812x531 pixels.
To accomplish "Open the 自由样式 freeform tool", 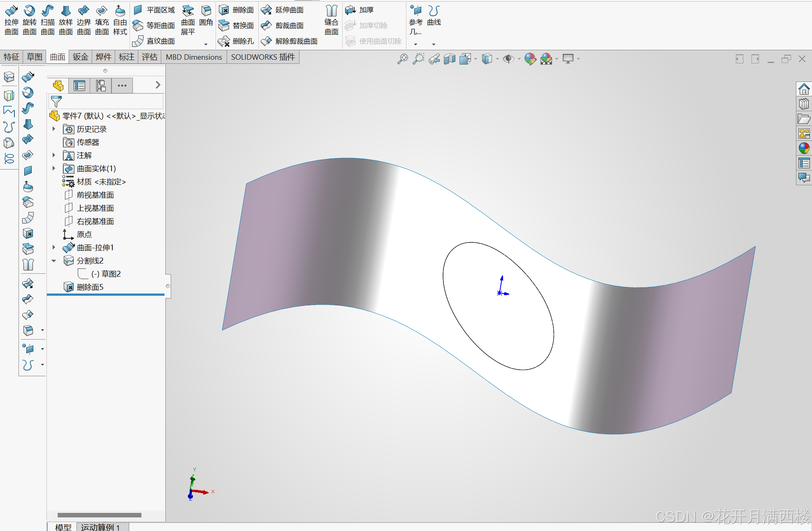I will (x=120, y=21).
